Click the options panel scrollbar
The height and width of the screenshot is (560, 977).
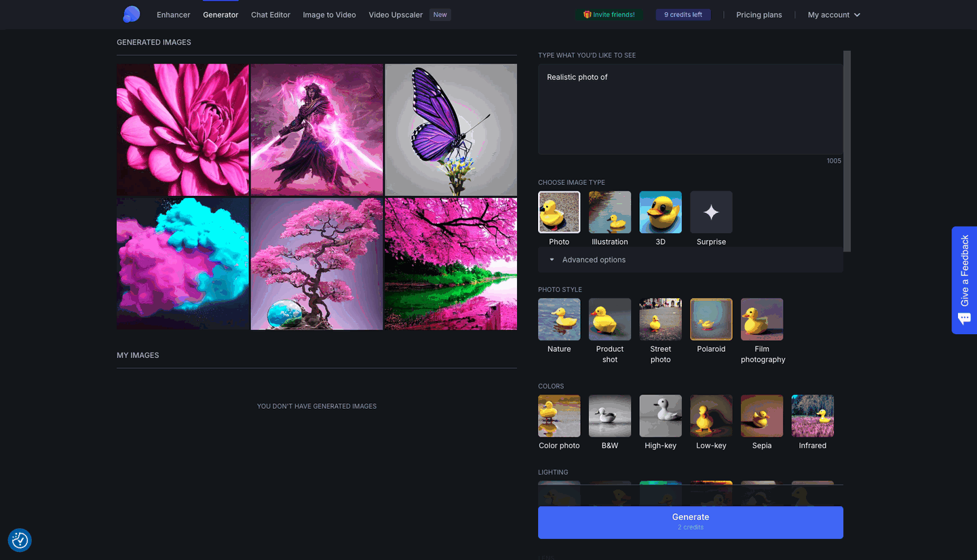tap(847, 151)
